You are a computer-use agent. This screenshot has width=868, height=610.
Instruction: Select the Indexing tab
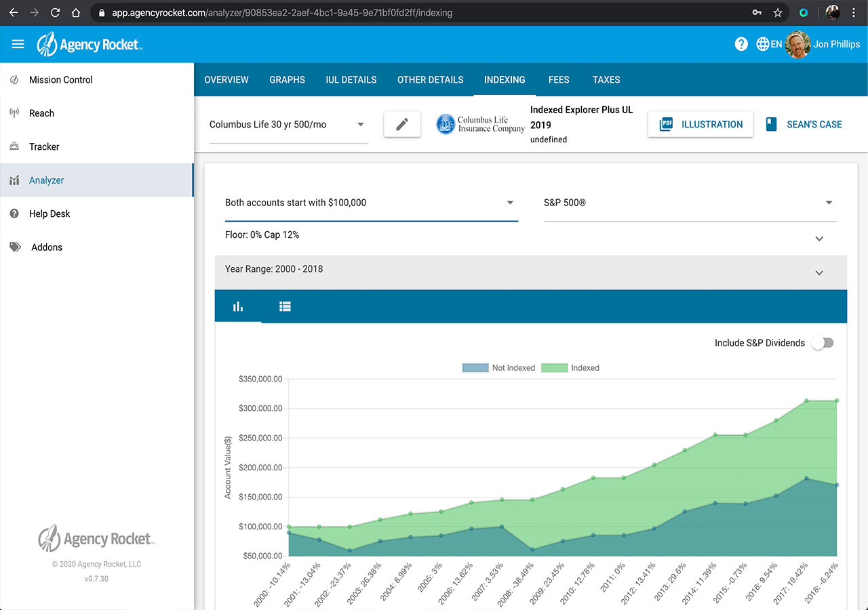505,80
